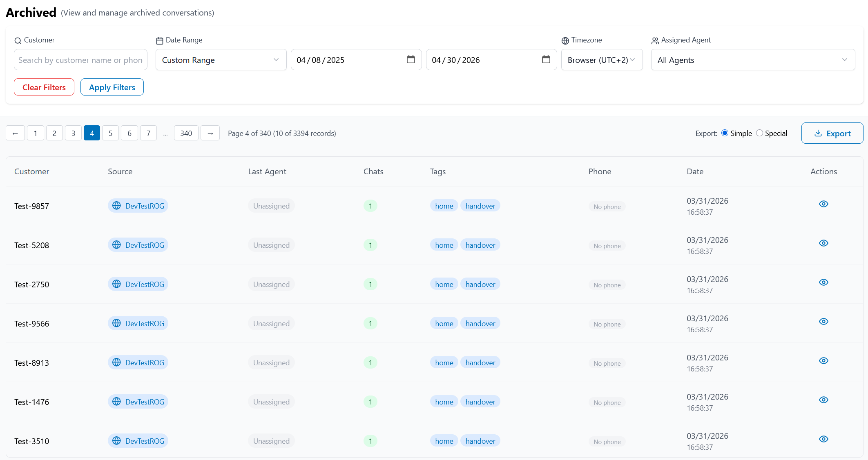
Task: Click the Apply Filters button
Action: [x=112, y=87]
